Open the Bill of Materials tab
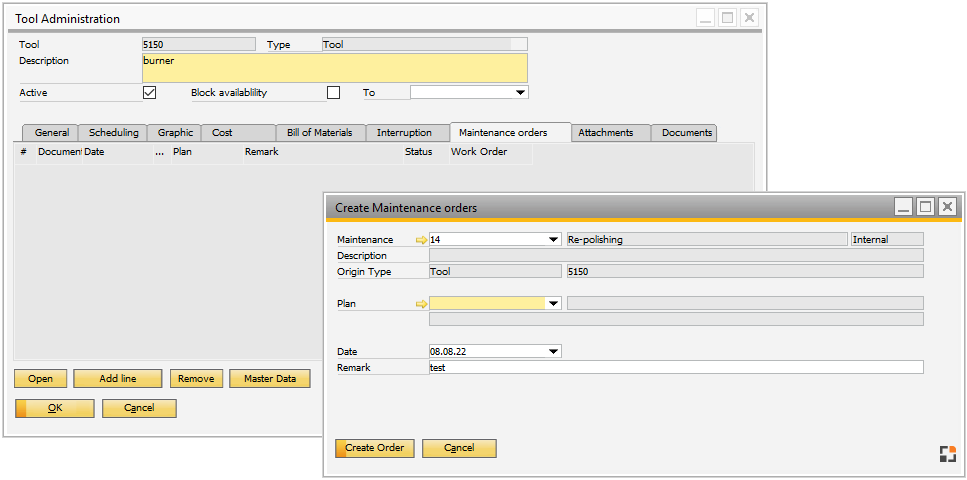 tap(319, 133)
